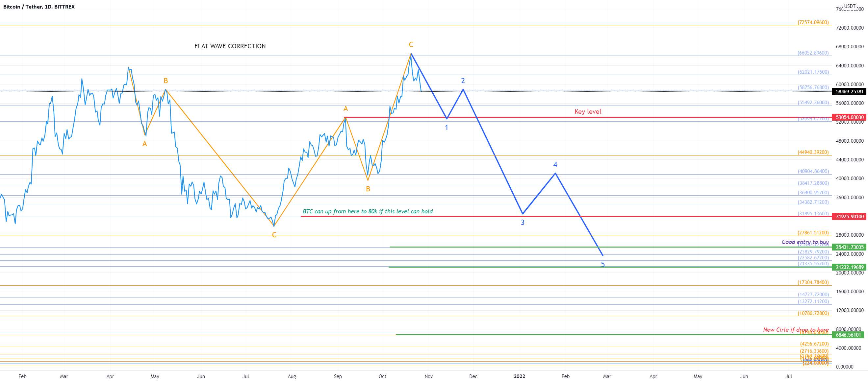This screenshot has width=868, height=382.
Task: Click the 2022 label on time axis
Action: click(519, 376)
